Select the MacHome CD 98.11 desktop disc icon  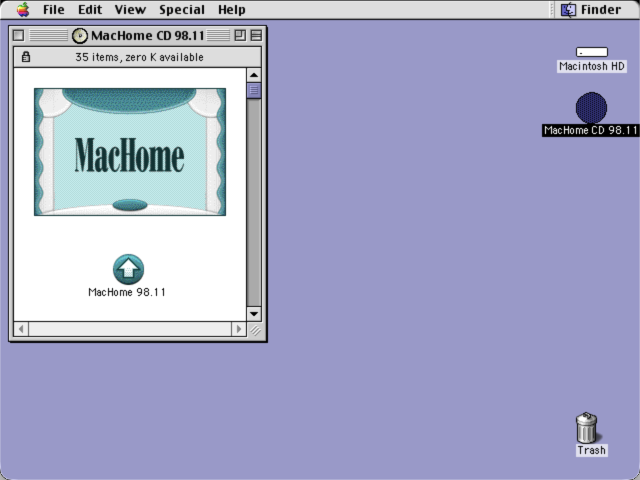click(591, 108)
